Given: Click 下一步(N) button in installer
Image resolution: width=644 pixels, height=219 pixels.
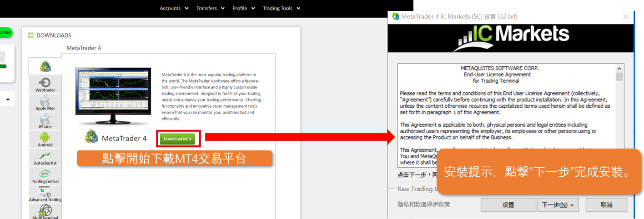Looking at the screenshot, I should tap(558, 205).
